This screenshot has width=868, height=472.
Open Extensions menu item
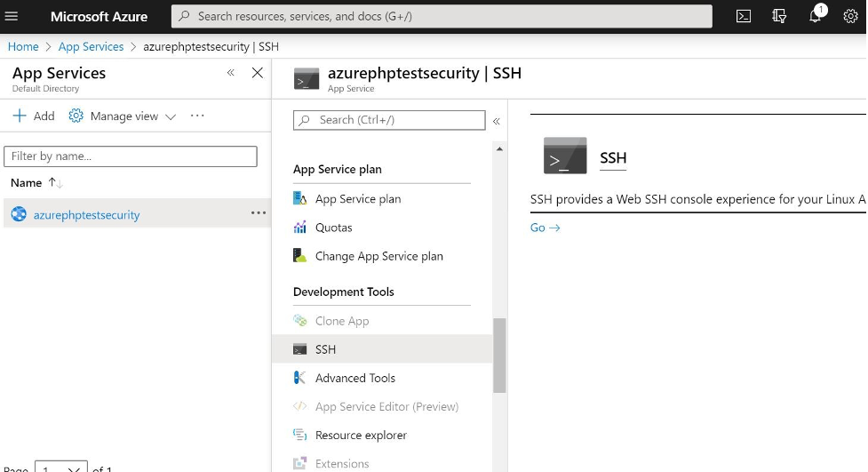[x=342, y=464]
